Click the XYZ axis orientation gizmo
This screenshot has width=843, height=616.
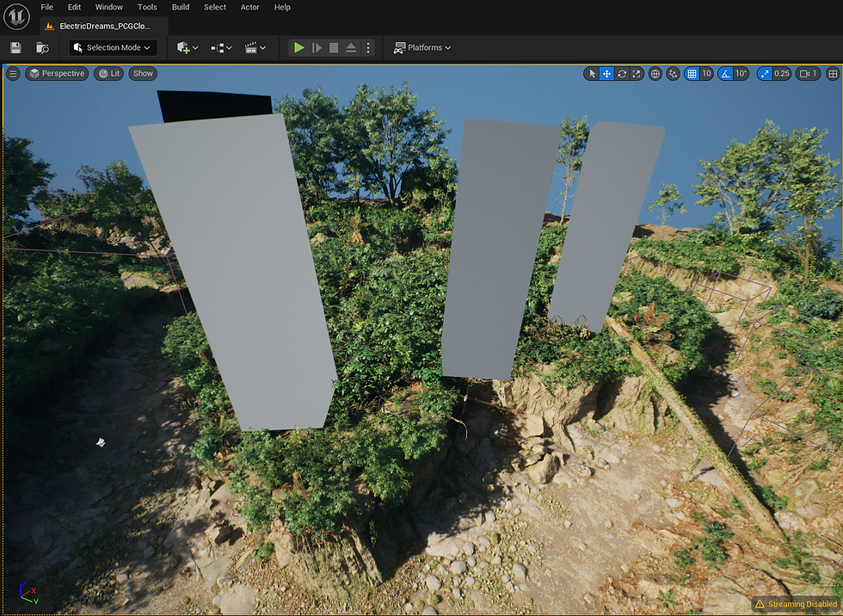(x=28, y=593)
